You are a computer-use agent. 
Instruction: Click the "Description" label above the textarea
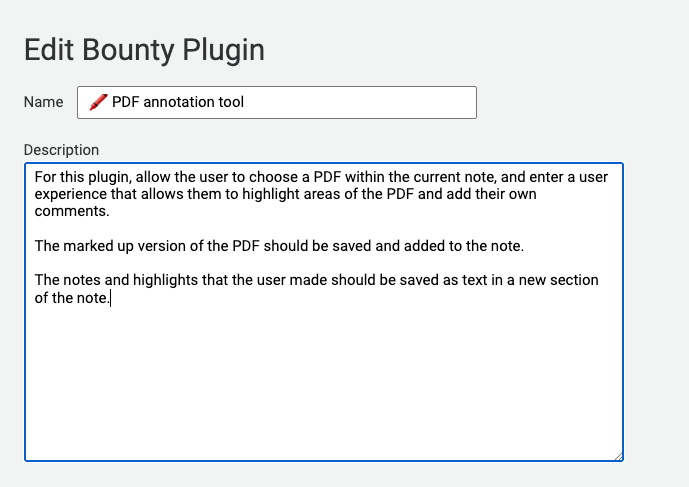pos(61,150)
